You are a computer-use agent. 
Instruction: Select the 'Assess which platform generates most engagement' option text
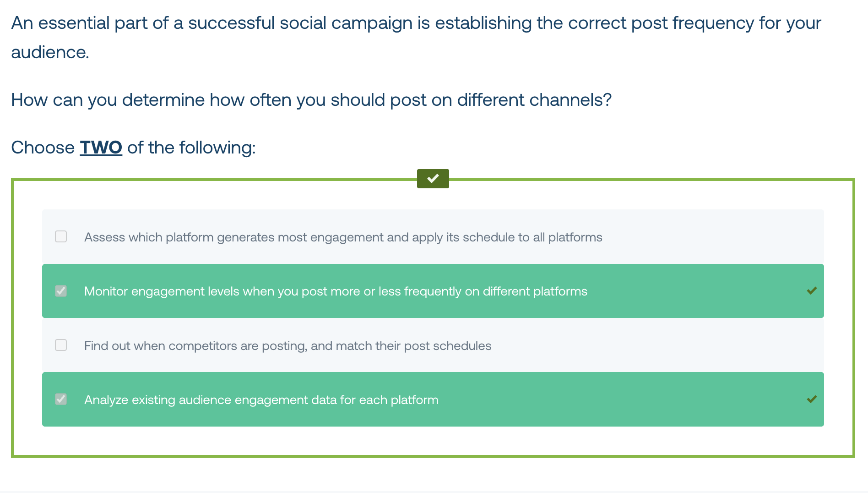coord(343,237)
